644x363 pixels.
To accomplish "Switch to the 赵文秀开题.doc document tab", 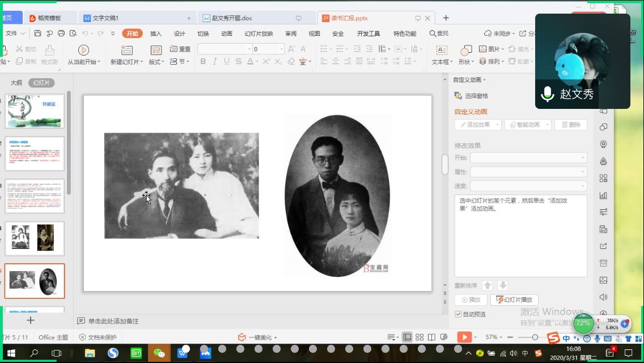I will click(x=232, y=18).
